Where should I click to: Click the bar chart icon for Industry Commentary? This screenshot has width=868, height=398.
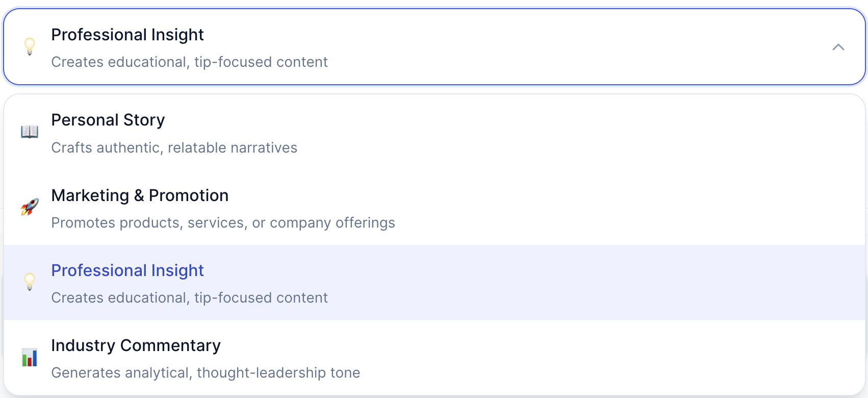tap(30, 357)
